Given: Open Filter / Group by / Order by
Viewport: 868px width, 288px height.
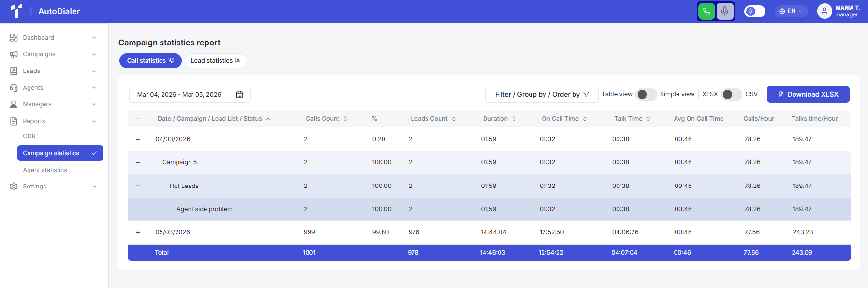Looking at the screenshot, I should [542, 94].
